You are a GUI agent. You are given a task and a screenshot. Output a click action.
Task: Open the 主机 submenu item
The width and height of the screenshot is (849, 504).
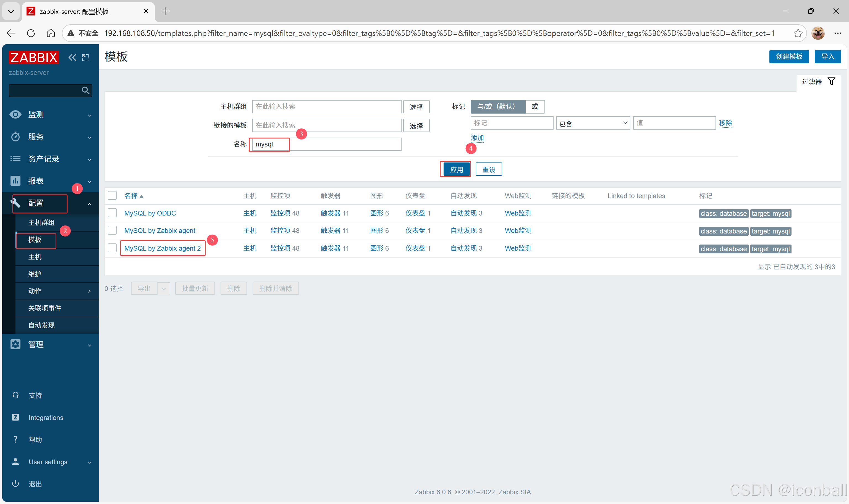click(x=35, y=257)
